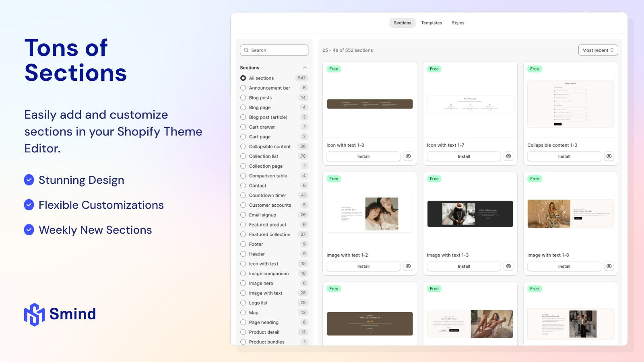
Task: Choose the Map filter option
Action: click(243, 313)
